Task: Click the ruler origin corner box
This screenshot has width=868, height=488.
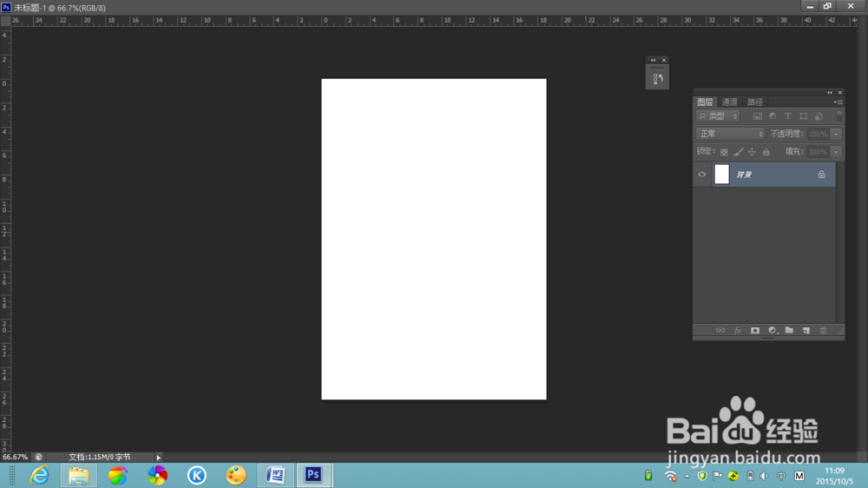Action: tap(5, 21)
